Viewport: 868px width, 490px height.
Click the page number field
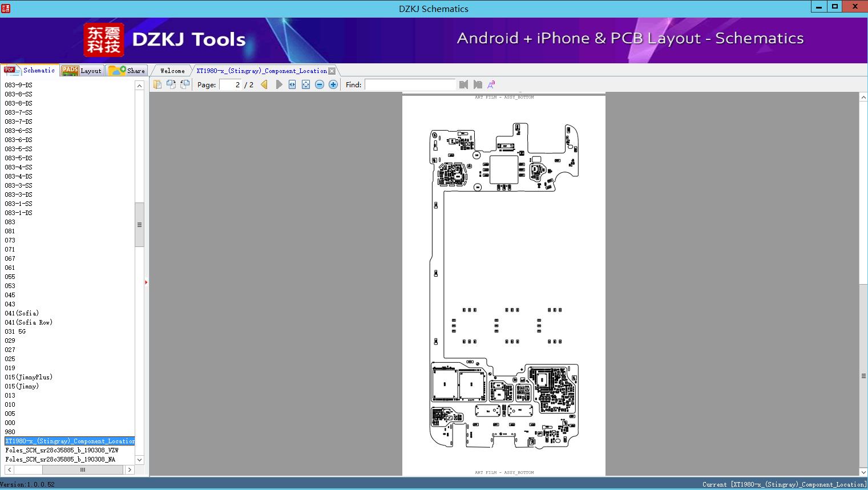pyautogui.click(x=231, y=84)
